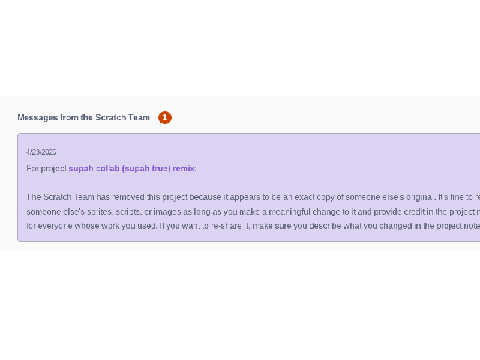Image resolution: width=480 pixels, height=360 pixels.
Task: Select the purple Scratch Team message box
Action: 249,187
